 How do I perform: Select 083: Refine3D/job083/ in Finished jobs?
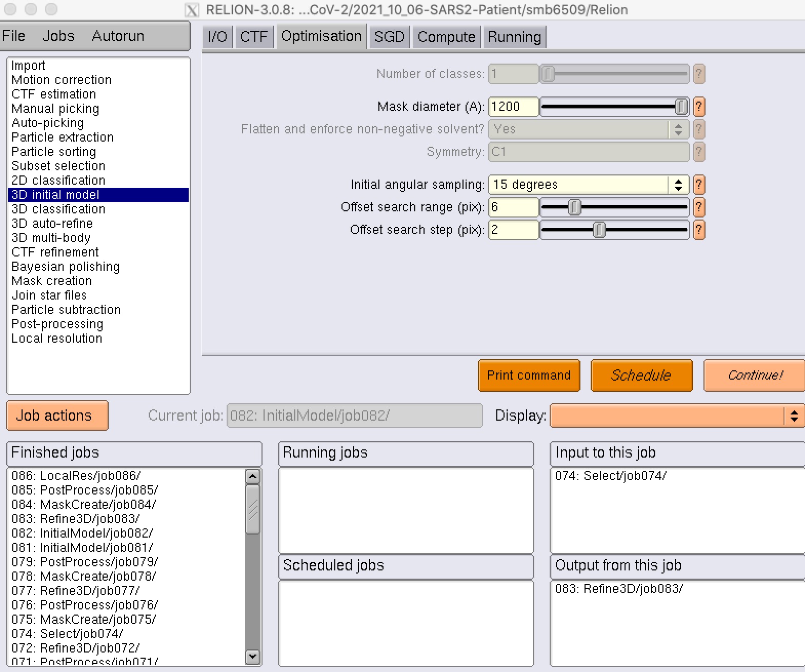(75, 519)
